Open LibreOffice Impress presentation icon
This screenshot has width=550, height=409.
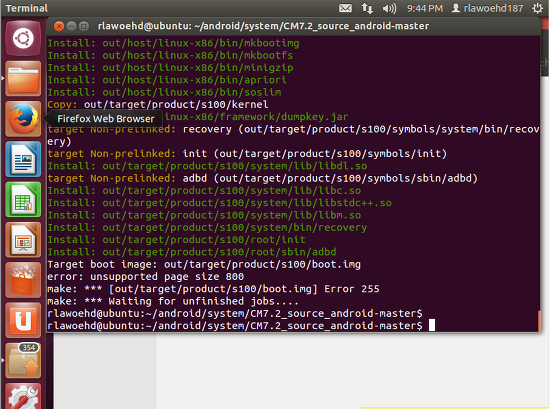click(23, 240)
